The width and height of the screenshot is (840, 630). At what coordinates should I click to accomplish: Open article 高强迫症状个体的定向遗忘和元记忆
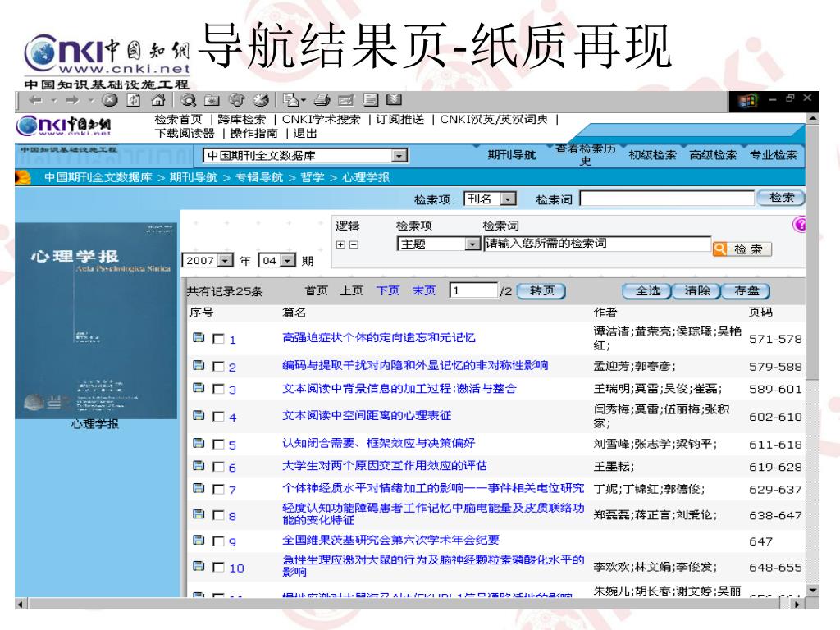pos(379,337)
